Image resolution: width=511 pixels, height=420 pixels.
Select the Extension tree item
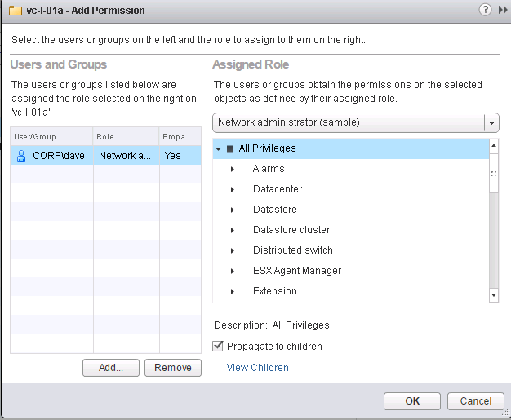[275, 291]
